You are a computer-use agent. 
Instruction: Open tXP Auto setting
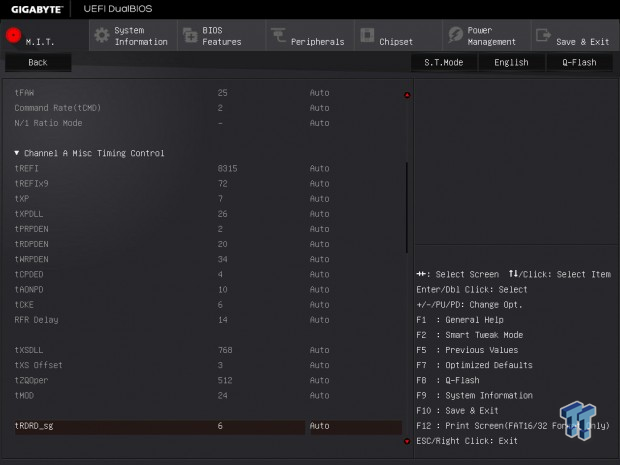click(319, 198)
